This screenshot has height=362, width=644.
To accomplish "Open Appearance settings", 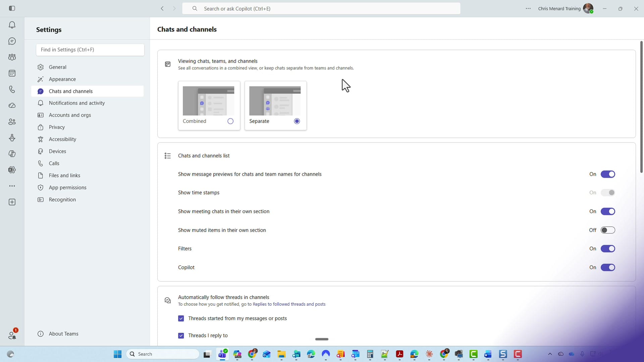I will (x=87, y=79).
